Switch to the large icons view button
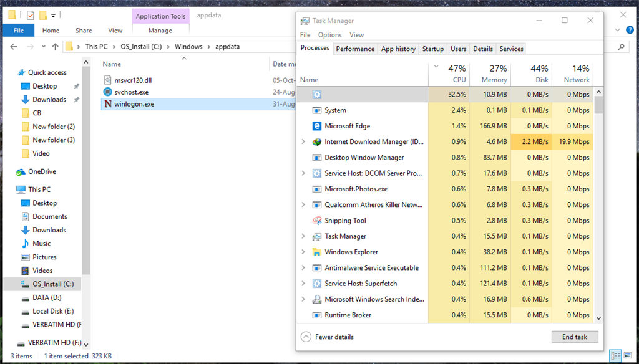This screenshot has width=639, height=364. pos(628,355)
